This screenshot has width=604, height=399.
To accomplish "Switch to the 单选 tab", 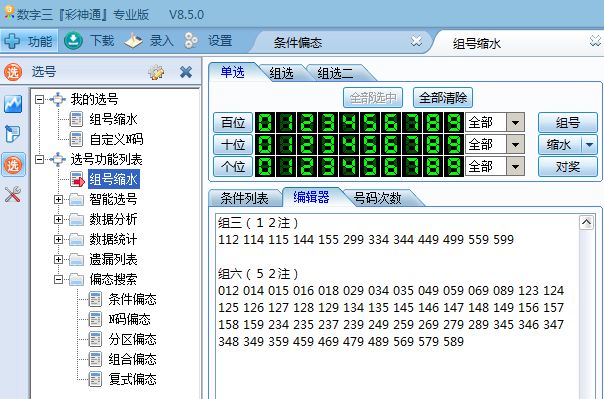I will [x=232, y=72].
